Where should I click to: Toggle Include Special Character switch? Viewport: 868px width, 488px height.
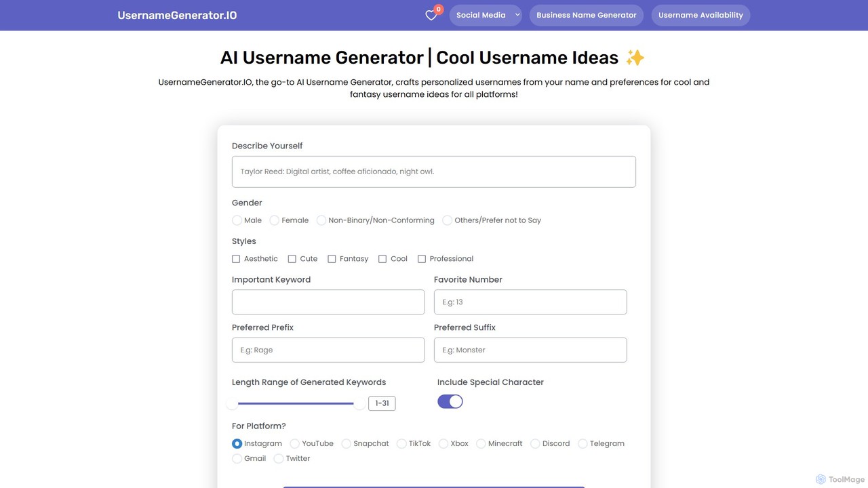tap(450, 401)
